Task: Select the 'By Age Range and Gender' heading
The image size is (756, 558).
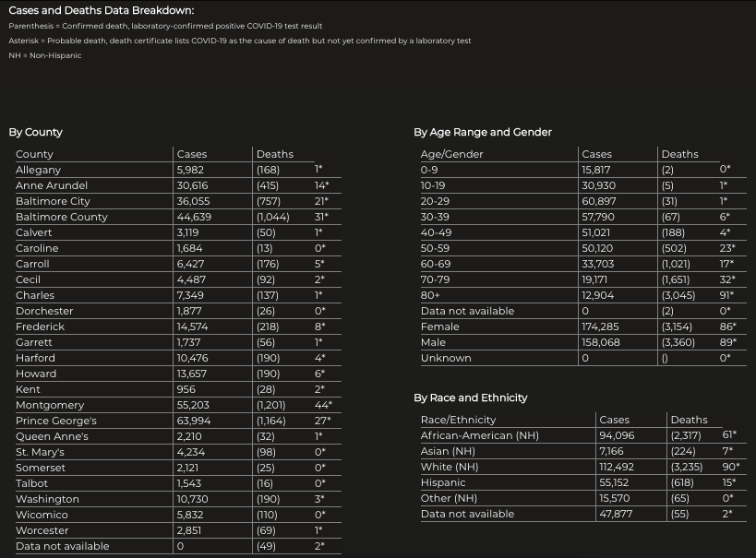Action: 482,132
